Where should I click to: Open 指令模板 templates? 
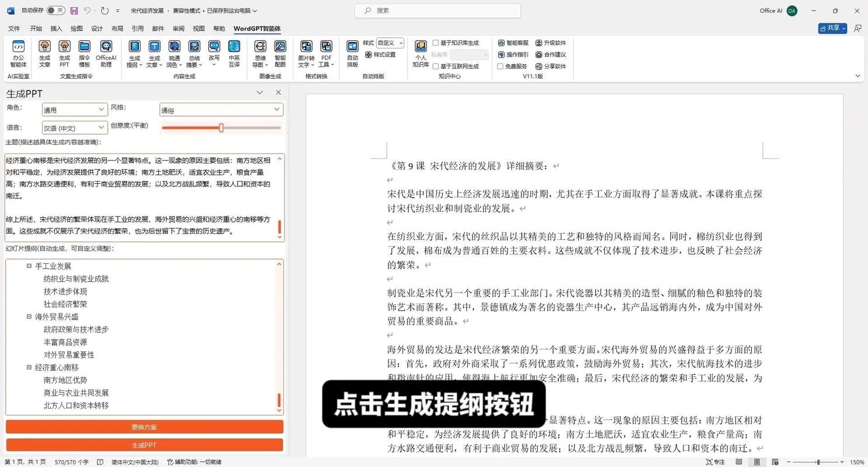tap(85, 54)
